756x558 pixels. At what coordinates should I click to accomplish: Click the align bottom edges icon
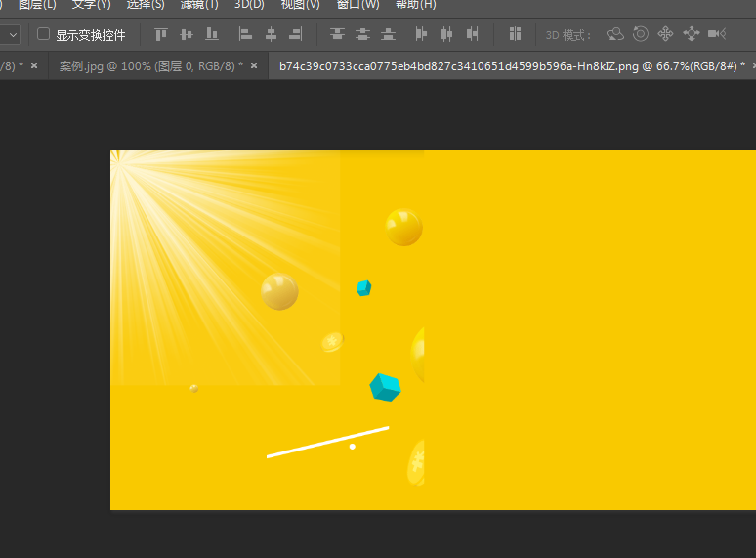click(212, 35)
